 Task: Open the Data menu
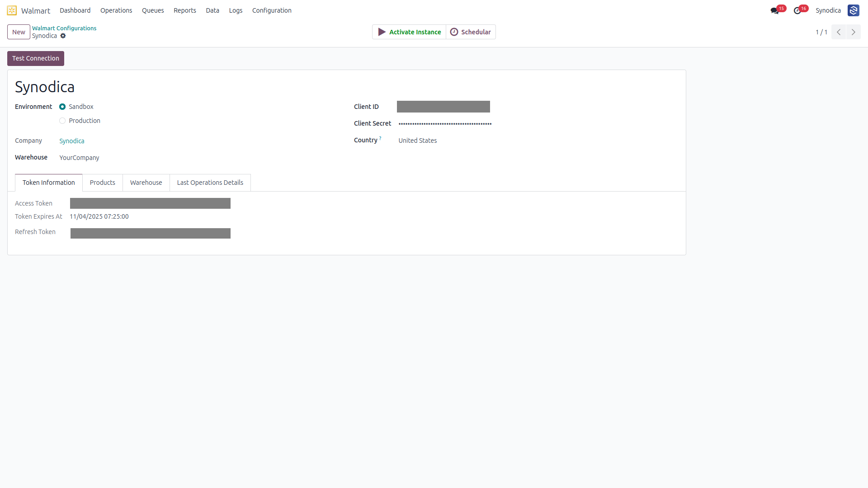click(212, 10)
